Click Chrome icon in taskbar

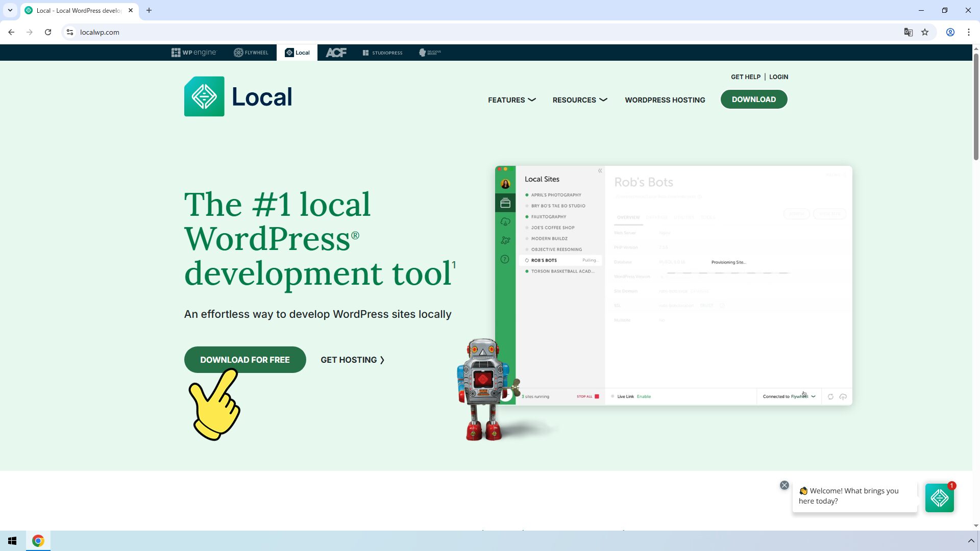38,541
